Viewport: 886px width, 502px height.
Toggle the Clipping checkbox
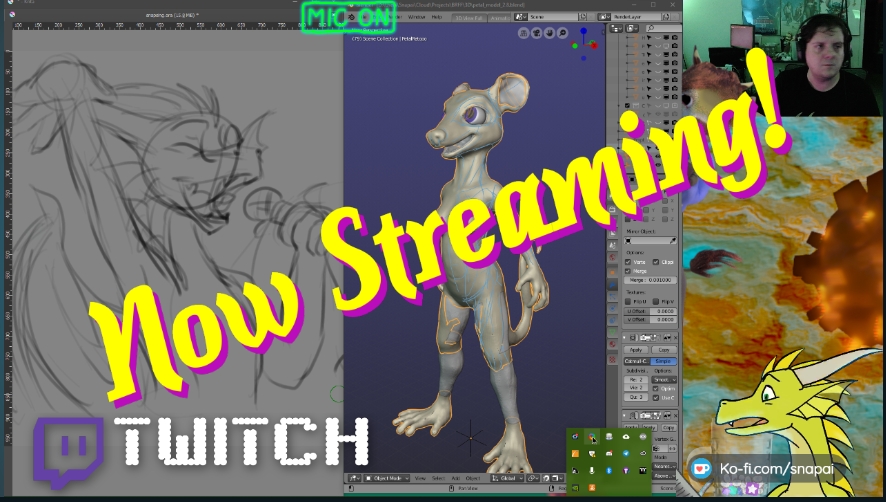click(656, 262)
